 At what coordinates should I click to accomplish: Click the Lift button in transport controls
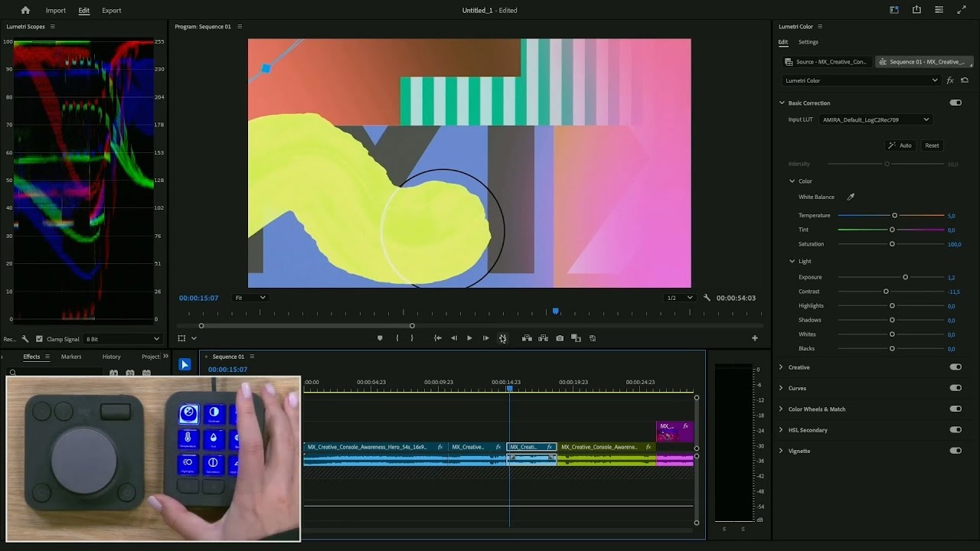527,338
